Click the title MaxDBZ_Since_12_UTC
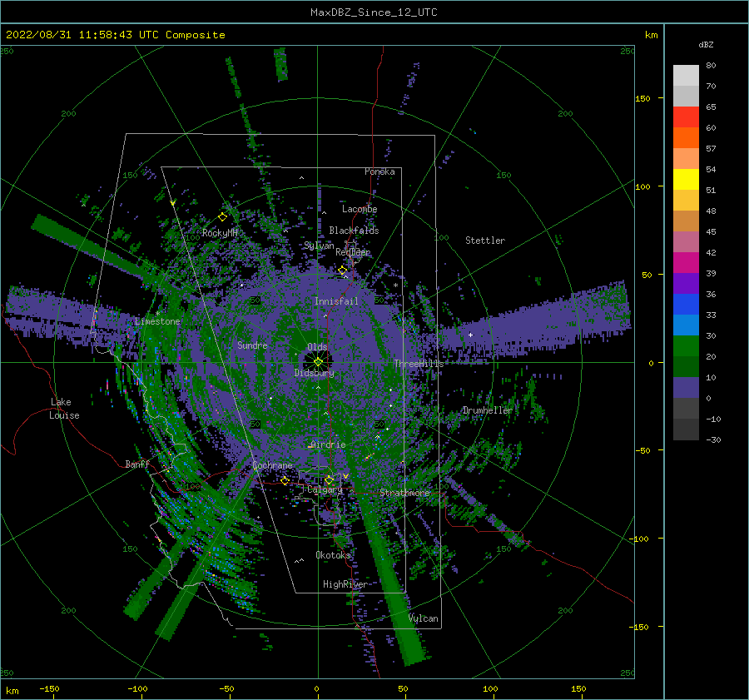Image resolution: width=749 pixels, height=700 pixels. coord(374,12)
